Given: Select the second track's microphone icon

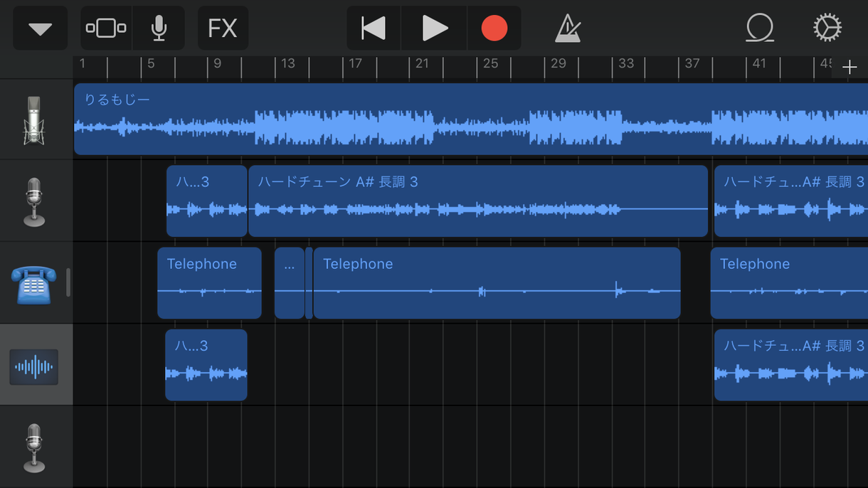Looking at the screenshot, I should [x=34, y=201].
